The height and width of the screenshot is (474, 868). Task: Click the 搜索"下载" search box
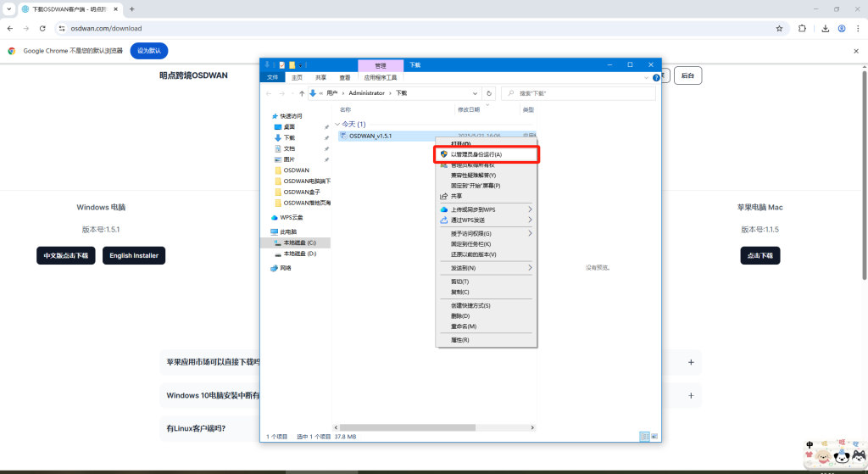pyautogui.click(x=578, y=93)
